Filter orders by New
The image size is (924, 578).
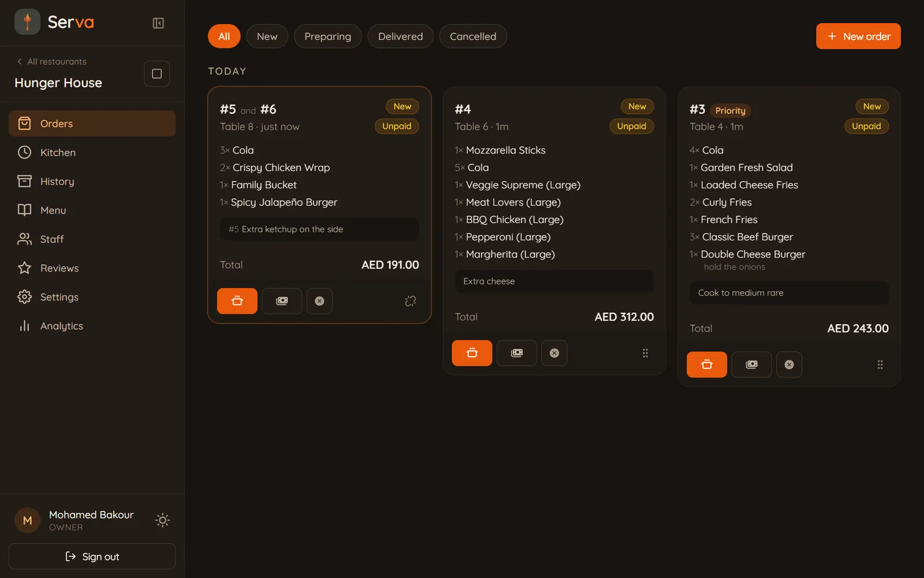point(267,36)
